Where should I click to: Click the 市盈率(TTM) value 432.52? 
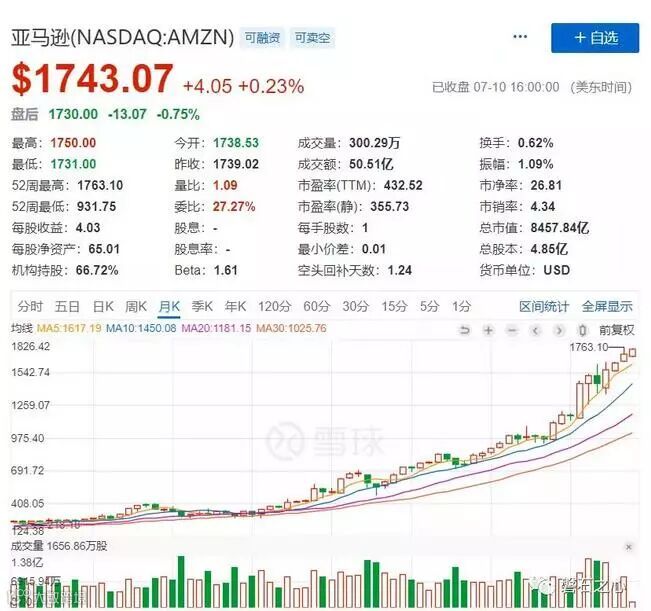tap(403, 185)
